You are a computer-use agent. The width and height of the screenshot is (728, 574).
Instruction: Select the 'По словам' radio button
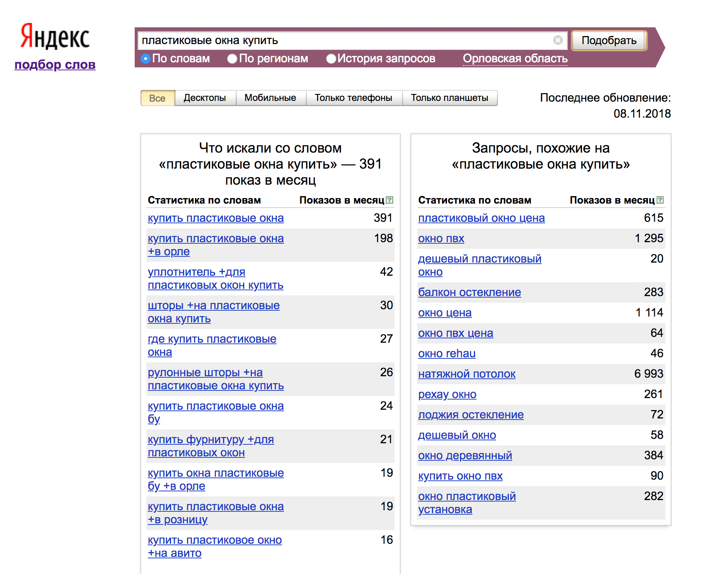coord(146,59)
